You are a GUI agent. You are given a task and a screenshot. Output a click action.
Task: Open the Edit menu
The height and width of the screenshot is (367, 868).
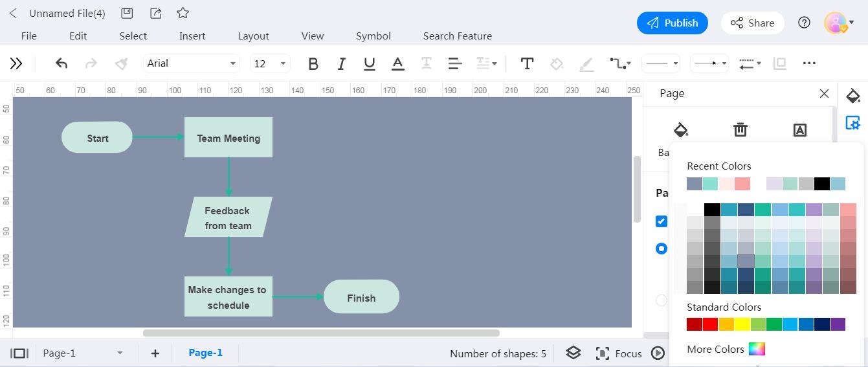[78, 36]
